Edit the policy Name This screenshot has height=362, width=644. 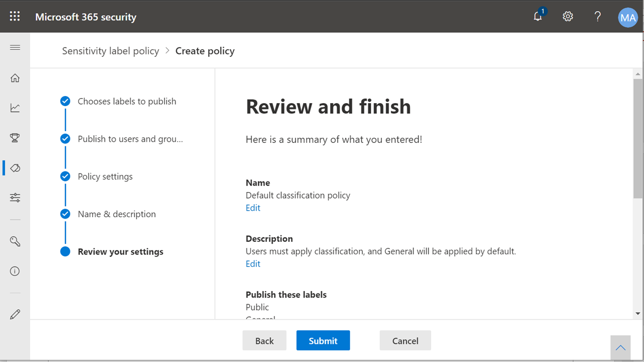(253, 208)
